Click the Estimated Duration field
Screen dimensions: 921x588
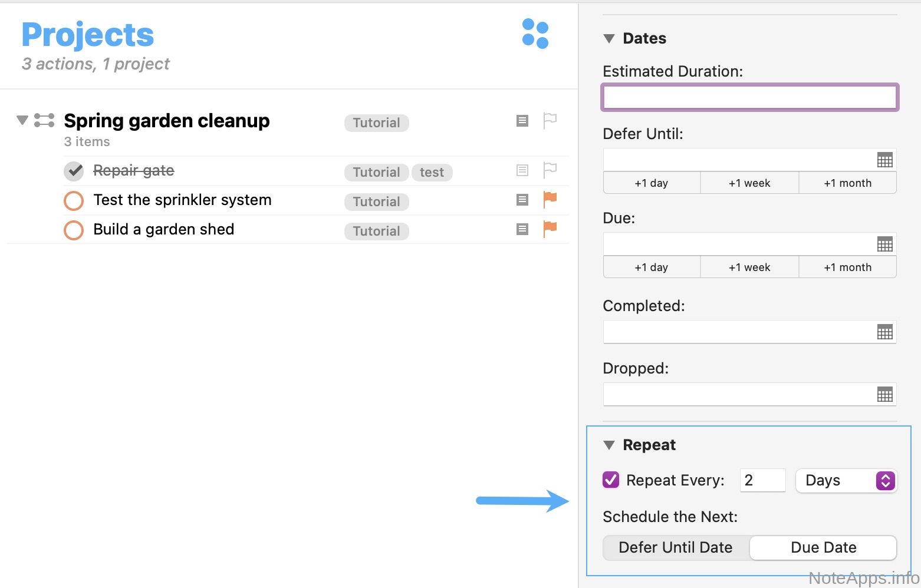749,97
